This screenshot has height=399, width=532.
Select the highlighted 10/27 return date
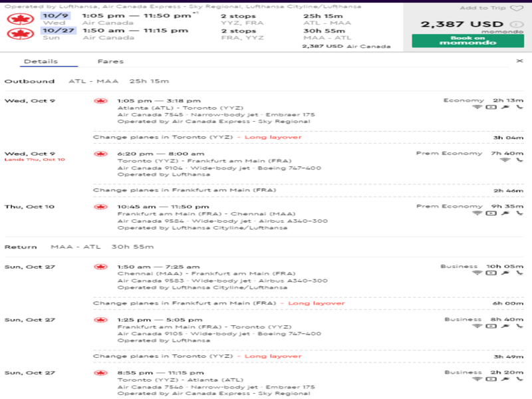[59, 31]
